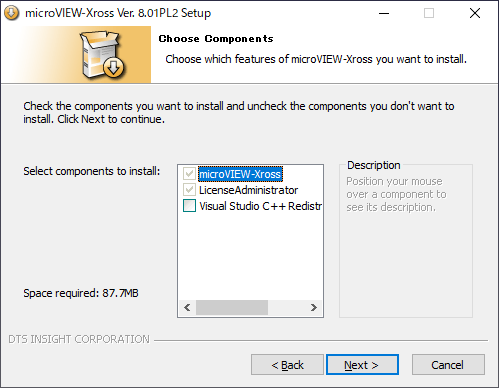
Task: Enable Visual Studio C++ Redistributable checkbox
Action: (x=189, y=206)
